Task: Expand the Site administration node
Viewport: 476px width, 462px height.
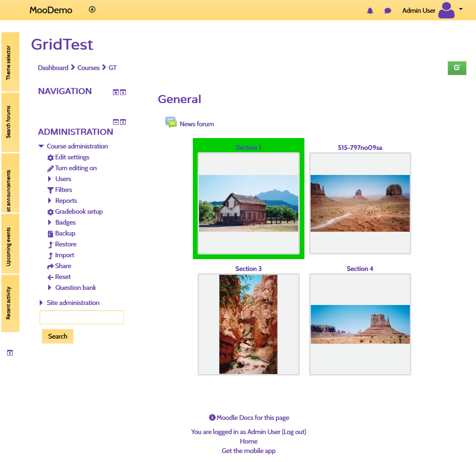Action: [x=41, y=303]
